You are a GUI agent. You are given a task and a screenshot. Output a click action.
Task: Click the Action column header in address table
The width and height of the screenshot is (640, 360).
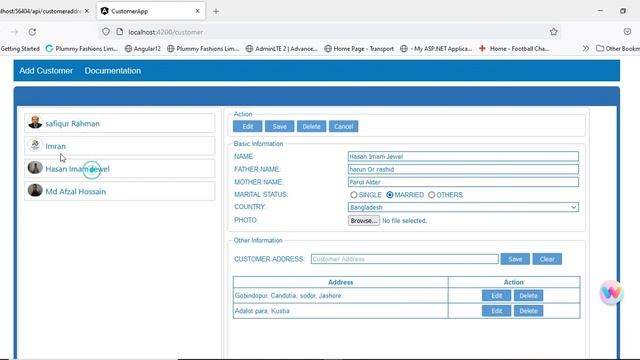[x=513, y=282]
